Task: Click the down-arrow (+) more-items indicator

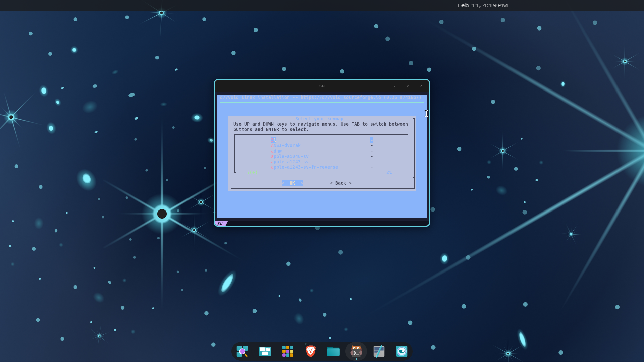Action: 252,172
